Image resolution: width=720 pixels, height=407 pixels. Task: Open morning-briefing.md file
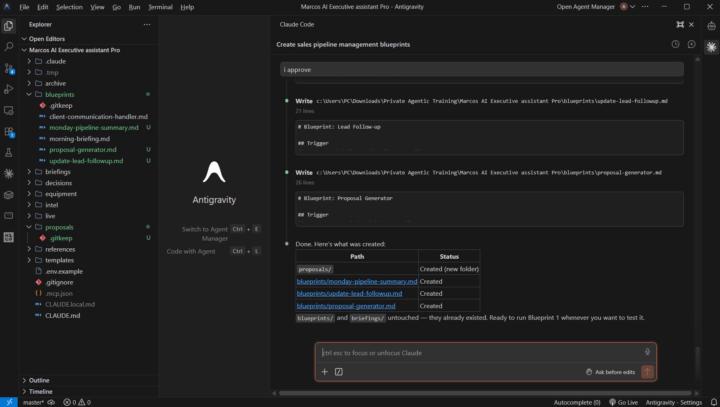[x=79, y=138]
